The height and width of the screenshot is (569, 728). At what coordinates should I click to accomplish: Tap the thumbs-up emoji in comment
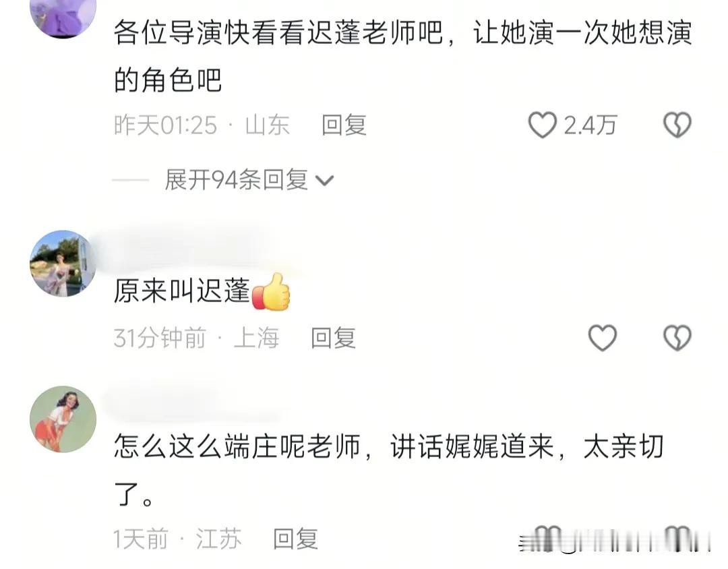coord(271,292)
